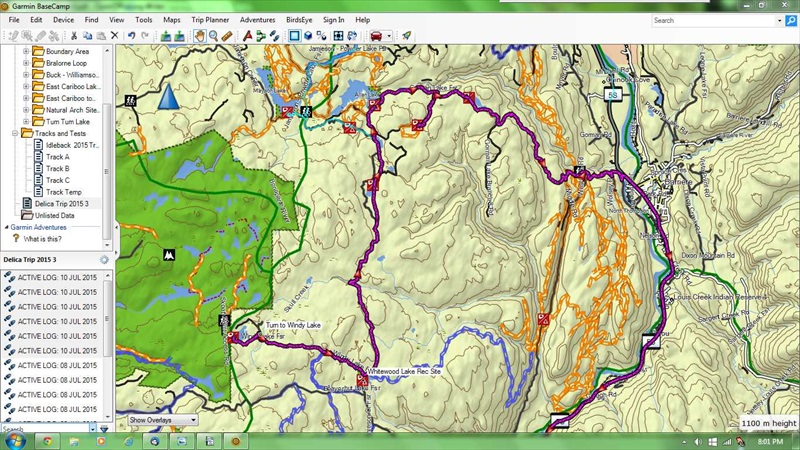Screen dimensions: 800x450
Task: Open the Adventures menu
Action: point(257,20)
